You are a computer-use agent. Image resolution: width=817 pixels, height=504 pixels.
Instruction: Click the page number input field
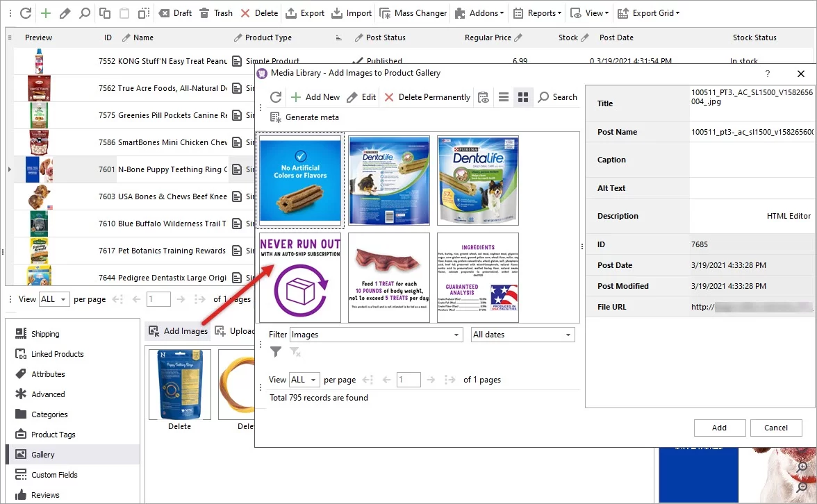(408, 380)
